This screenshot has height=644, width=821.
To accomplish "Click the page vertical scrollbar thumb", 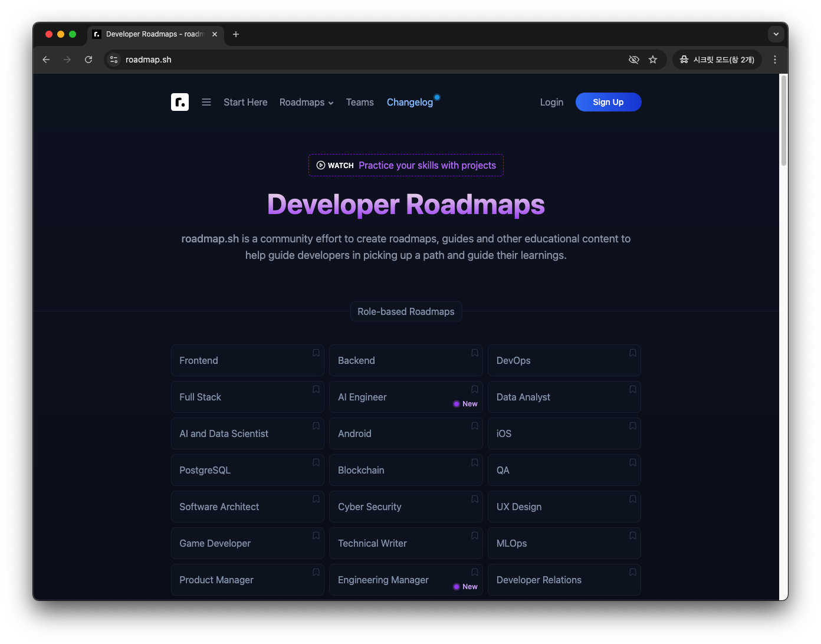I will 784,120.
